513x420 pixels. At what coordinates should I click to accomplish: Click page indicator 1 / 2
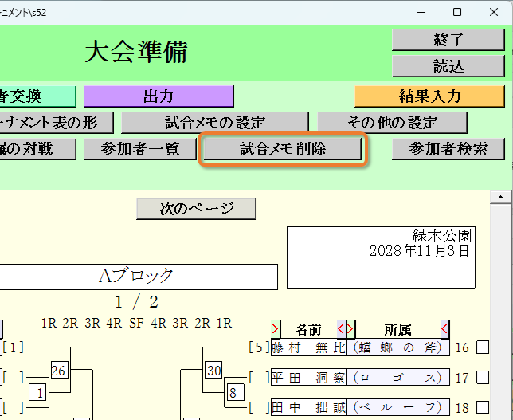[136, 302]
